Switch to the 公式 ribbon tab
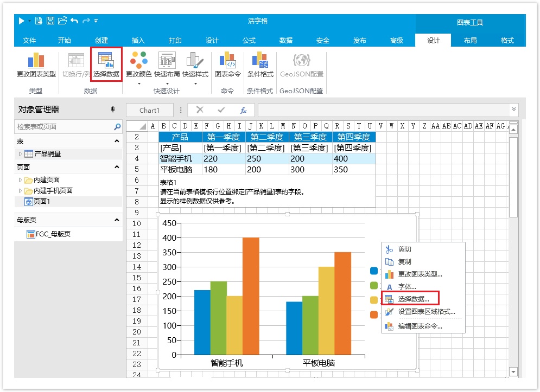The height and width of the screenshot is (392, 540). pos(249,40)
